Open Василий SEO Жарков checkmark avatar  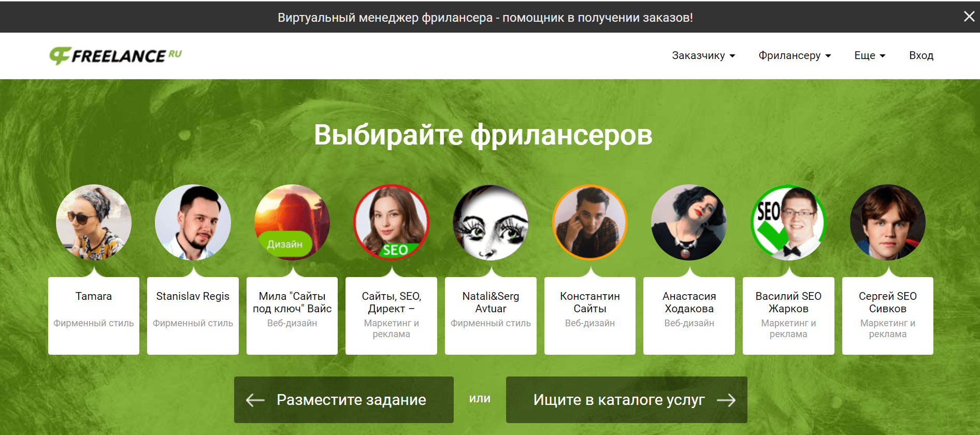pos(788,222)
